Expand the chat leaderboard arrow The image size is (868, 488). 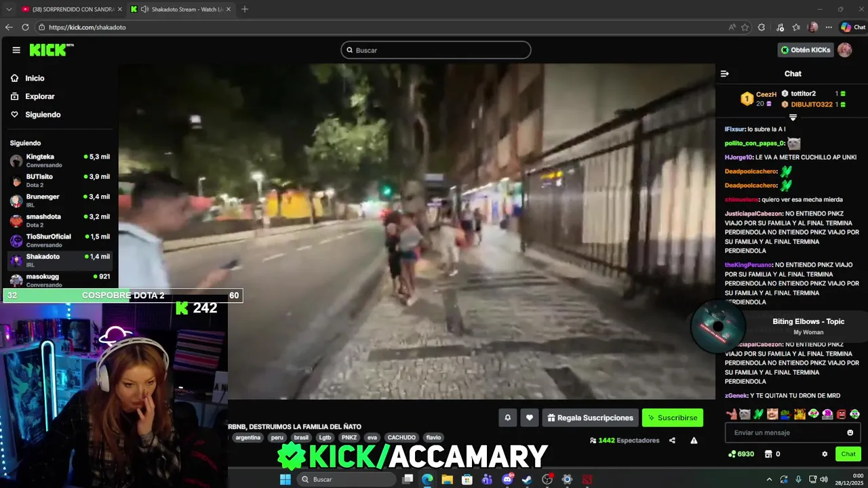click(x=793, y=117)
